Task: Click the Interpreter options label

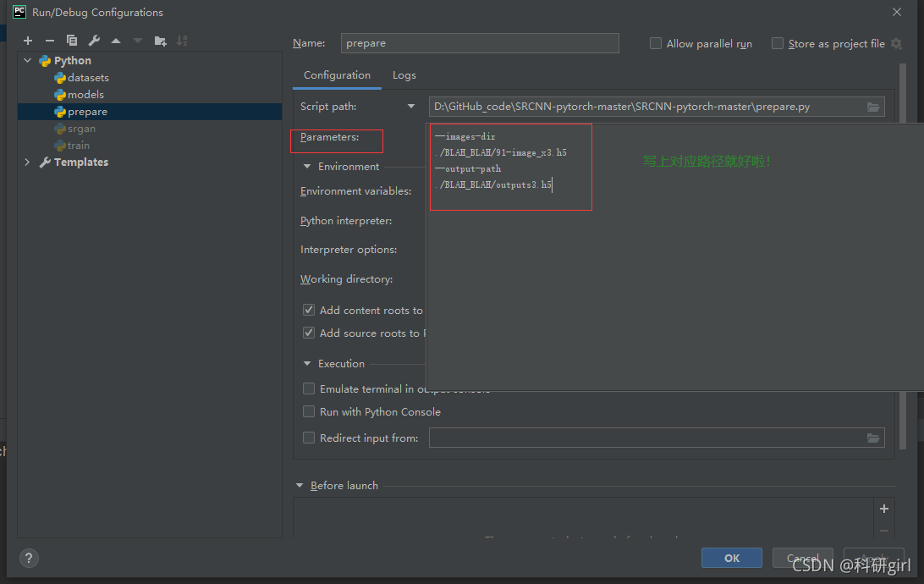Action: point(349,250)
